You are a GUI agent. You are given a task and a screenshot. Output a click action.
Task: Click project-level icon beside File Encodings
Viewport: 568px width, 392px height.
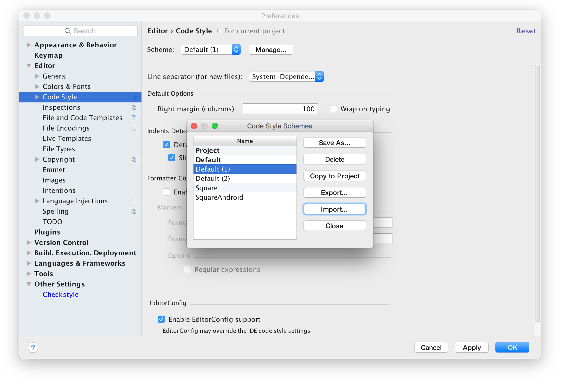(x=134, y=128)
